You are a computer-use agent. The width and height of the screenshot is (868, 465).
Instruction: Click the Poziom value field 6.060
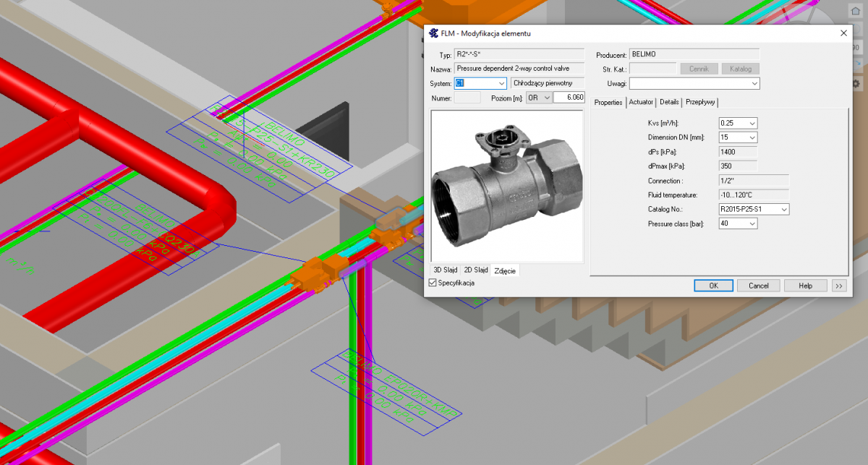569,98
